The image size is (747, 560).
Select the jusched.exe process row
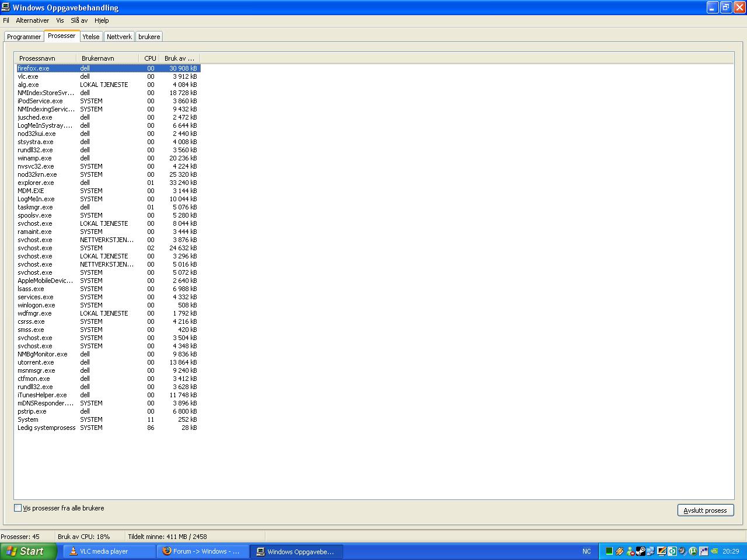coord(109,117)
